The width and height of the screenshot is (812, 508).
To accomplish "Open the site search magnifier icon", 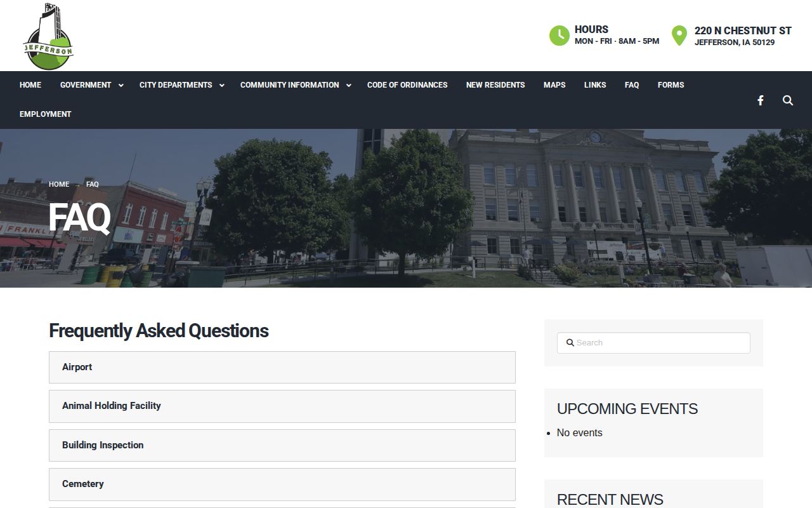I will pos(788,100).
